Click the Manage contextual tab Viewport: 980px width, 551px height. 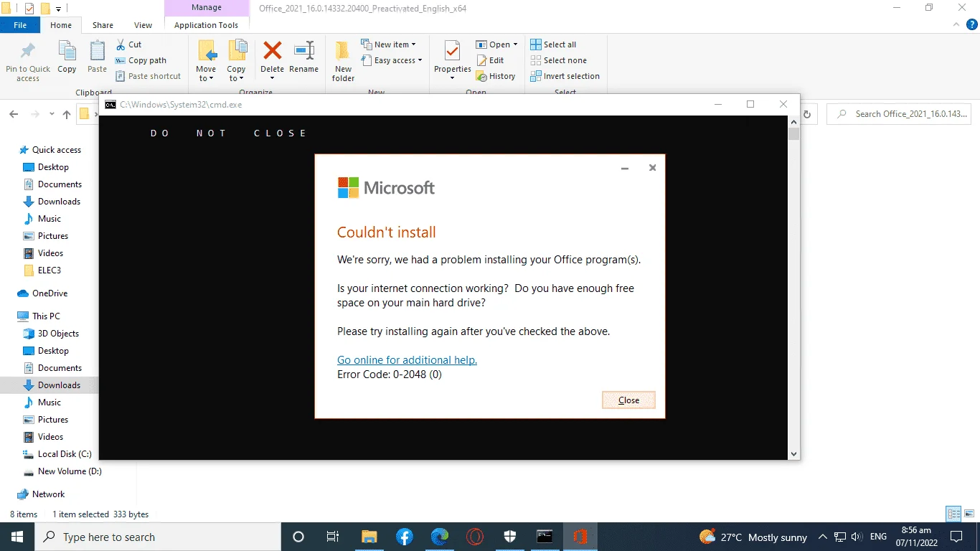[206, 8]
